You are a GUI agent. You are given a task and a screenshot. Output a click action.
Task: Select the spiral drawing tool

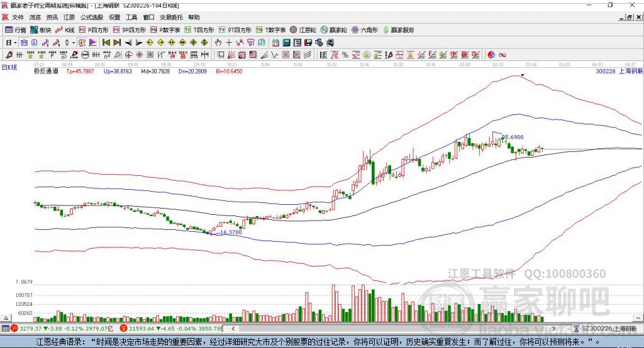click(64, 55)
